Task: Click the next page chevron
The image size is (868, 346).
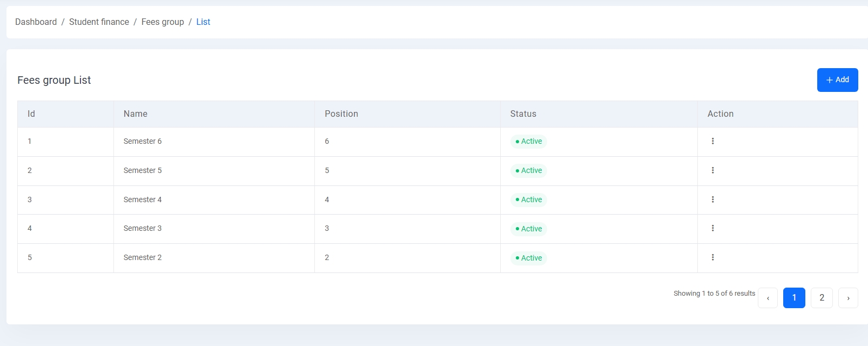Action: tap(847, 297)
